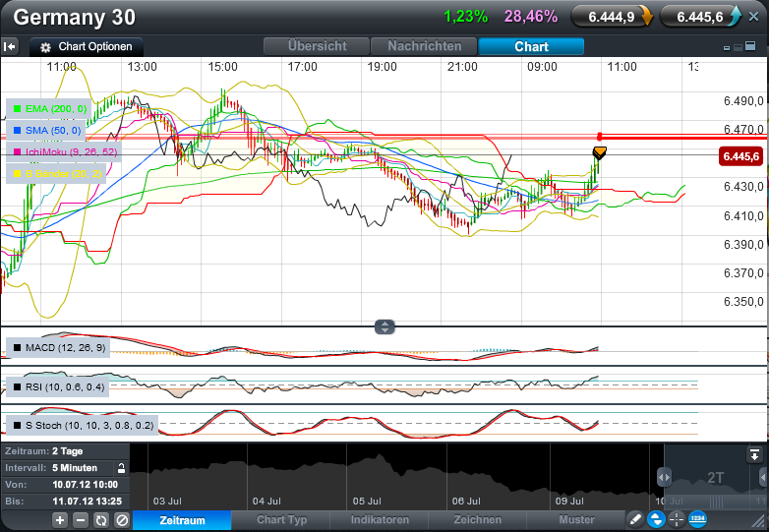
Task: Click the MACD (12, 26, 9) label
Action: click(x=58, y=348)
